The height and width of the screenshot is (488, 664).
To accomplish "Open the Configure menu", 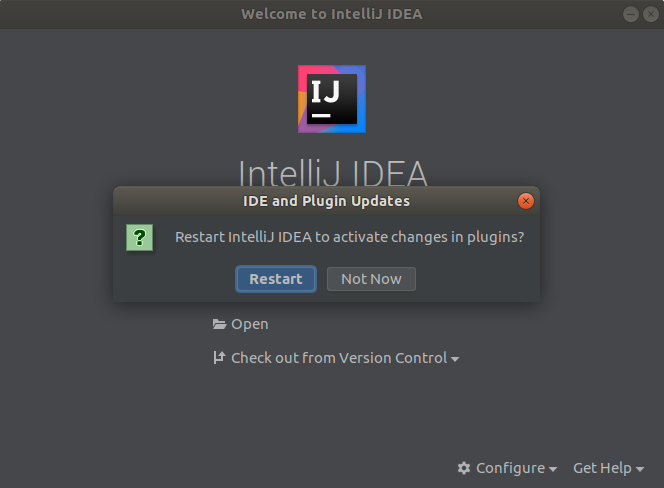I will click(x=509, y=468).
